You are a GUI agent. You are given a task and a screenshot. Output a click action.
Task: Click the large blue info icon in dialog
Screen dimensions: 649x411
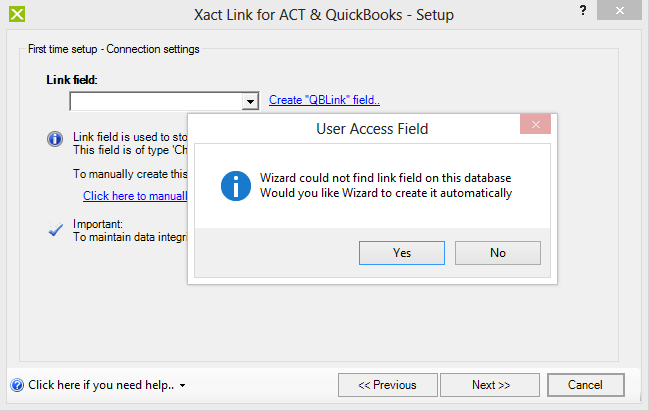click(236, 186)
